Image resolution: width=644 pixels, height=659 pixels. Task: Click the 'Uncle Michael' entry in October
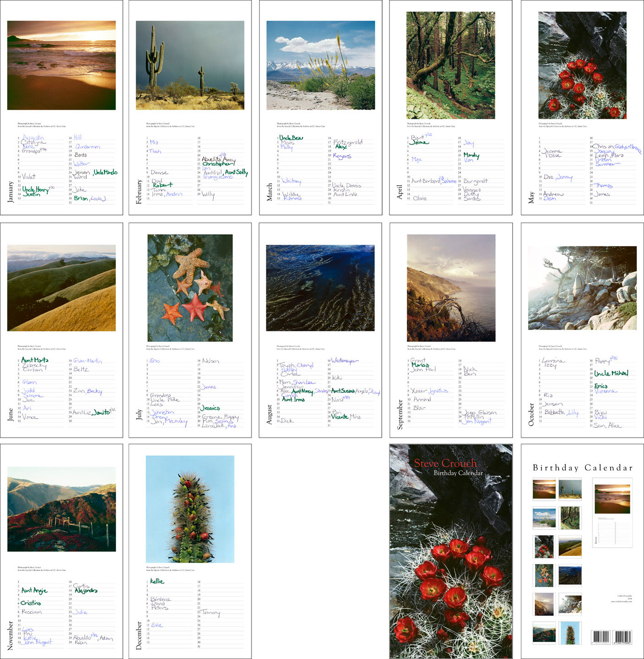pyautogui.click(x=611, y=373)
